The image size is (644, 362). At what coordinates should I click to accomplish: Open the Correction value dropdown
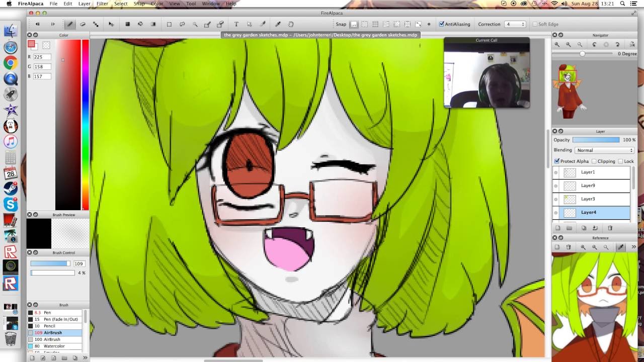coord(515,24)
